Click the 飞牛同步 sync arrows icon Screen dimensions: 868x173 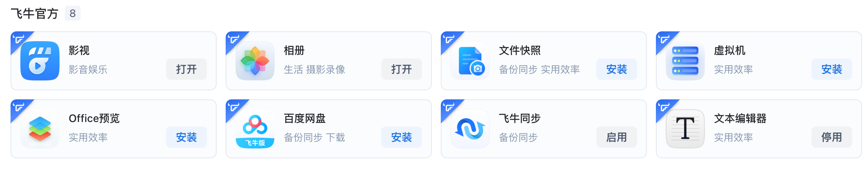(x=470, y=129)
